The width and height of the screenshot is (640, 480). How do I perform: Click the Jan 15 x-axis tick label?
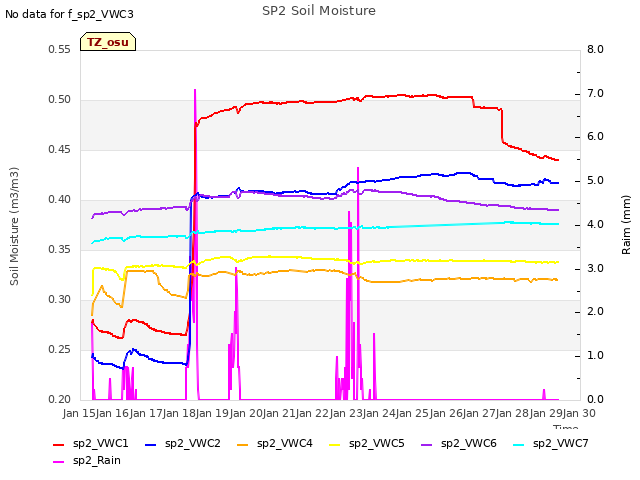click(79, 414)
